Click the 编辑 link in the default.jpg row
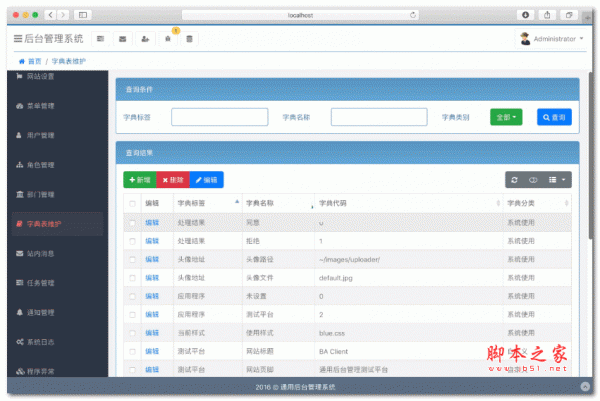Screen dimensions: 600x401 coord(152,278)
